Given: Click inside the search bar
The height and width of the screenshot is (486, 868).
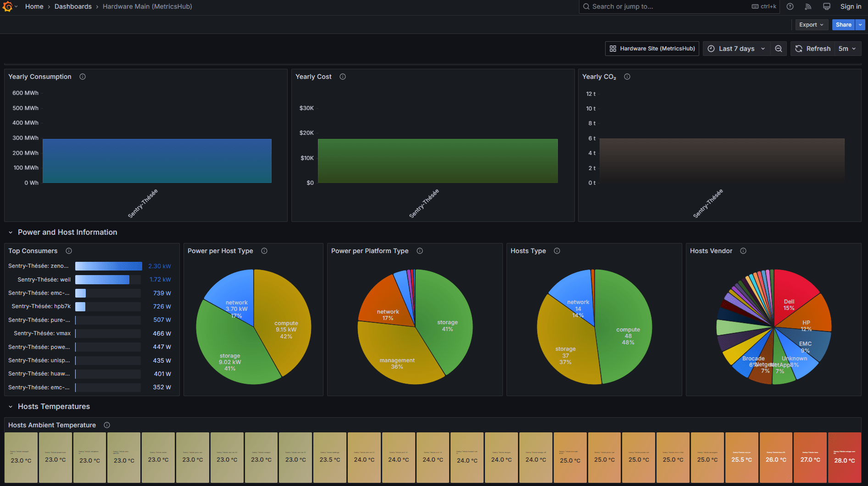Looking at the screenshot, I should [665, 6].
